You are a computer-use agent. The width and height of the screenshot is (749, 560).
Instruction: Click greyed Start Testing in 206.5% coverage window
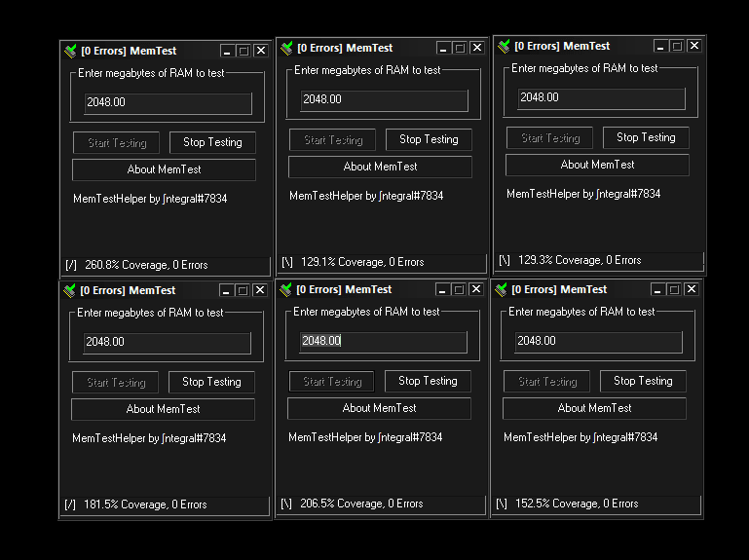(332, 382)
